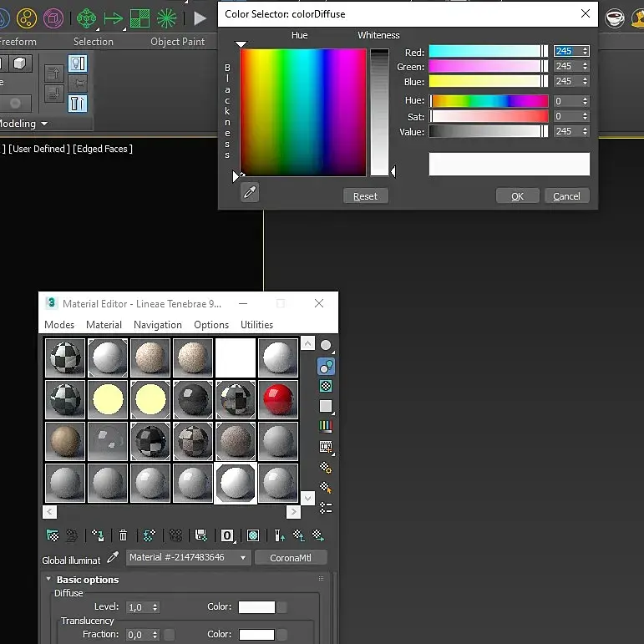The image size is (644, 644).
Task: Toggle the Backlight icon in Material Editor
Action: coord(326,367)
